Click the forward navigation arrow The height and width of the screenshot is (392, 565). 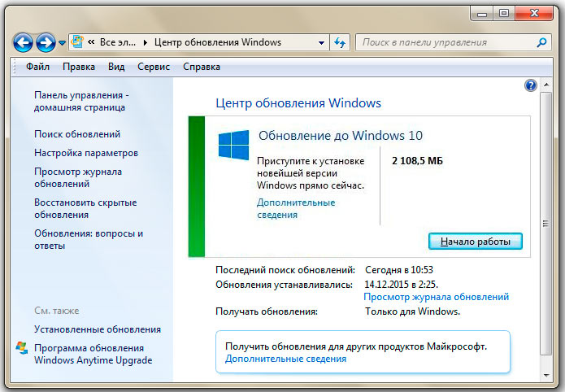[x=46, y=42]
